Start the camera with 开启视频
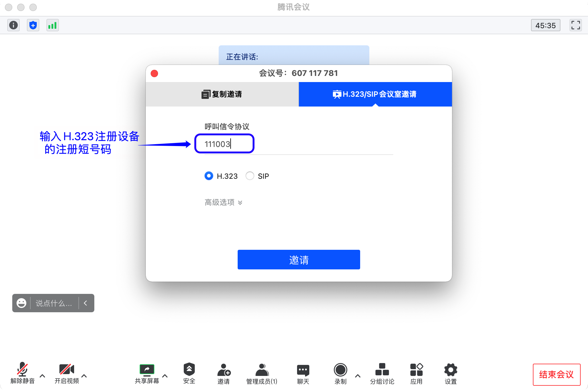Image resolution: width=588 pixels, height=390 pixels. click(x=67, y=373)
